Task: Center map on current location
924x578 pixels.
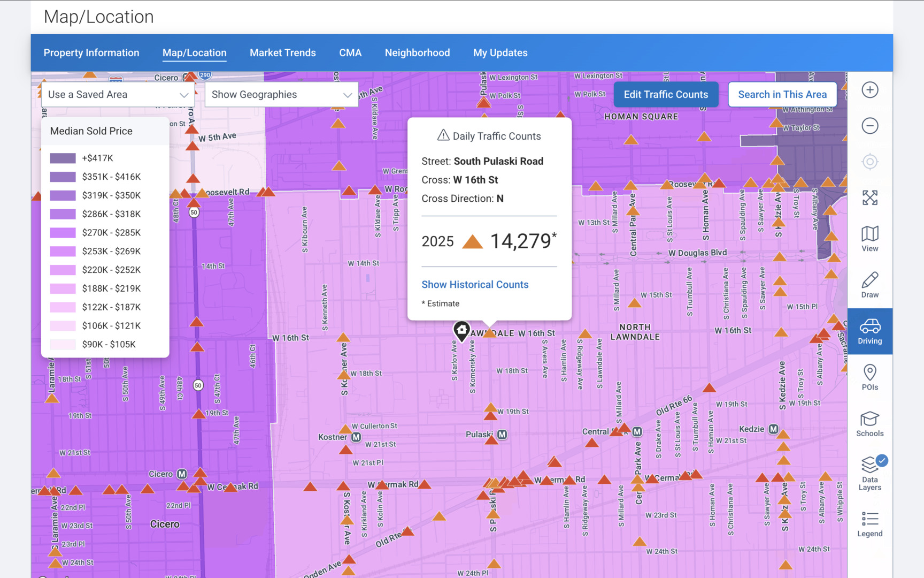Action: 869,162
